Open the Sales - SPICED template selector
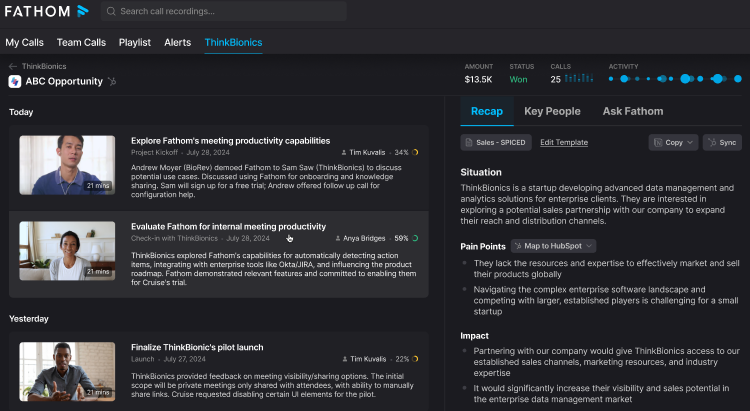The image size is (750, 411). click(496, 142)
